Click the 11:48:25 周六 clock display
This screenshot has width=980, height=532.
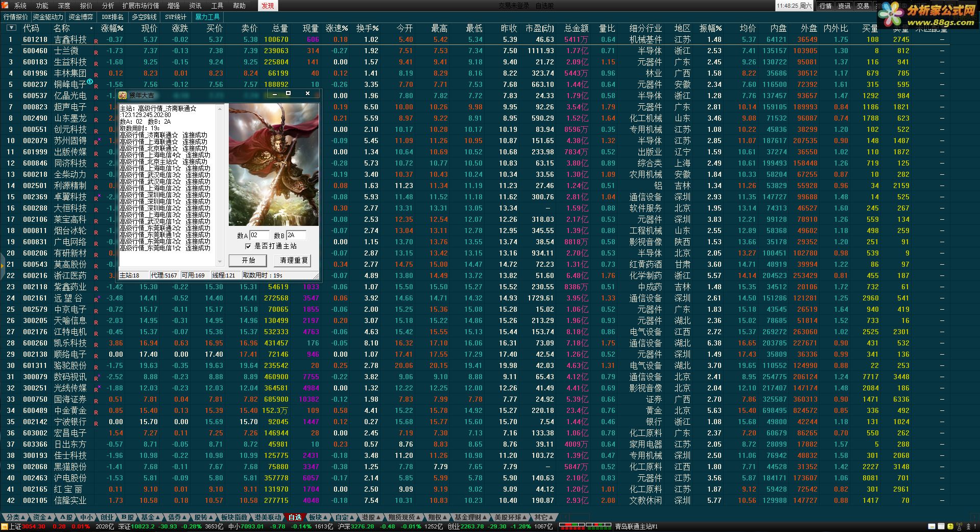pos(794,6)
